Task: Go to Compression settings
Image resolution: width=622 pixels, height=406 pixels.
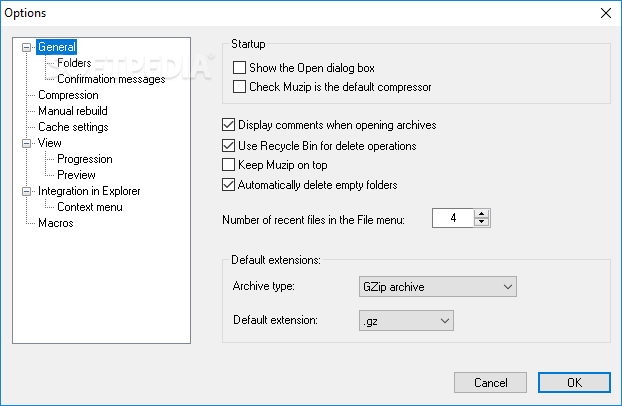Action: pos(68,95)
